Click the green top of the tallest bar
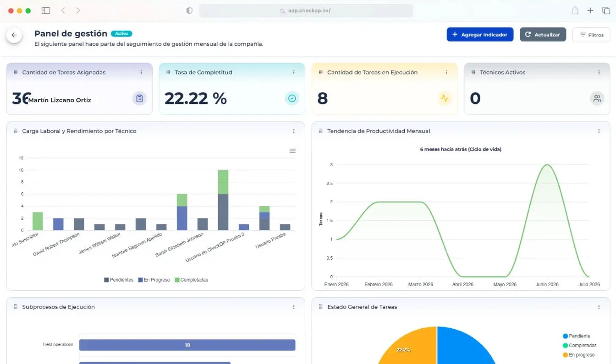Image resolution: width=616 pixels, height=364 pixels. [223, 182]
